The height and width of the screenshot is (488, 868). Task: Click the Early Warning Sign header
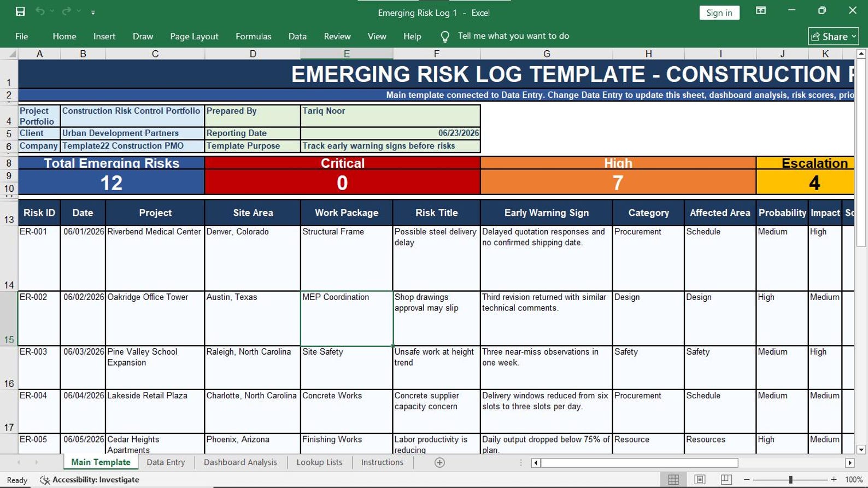click(547, 213)
